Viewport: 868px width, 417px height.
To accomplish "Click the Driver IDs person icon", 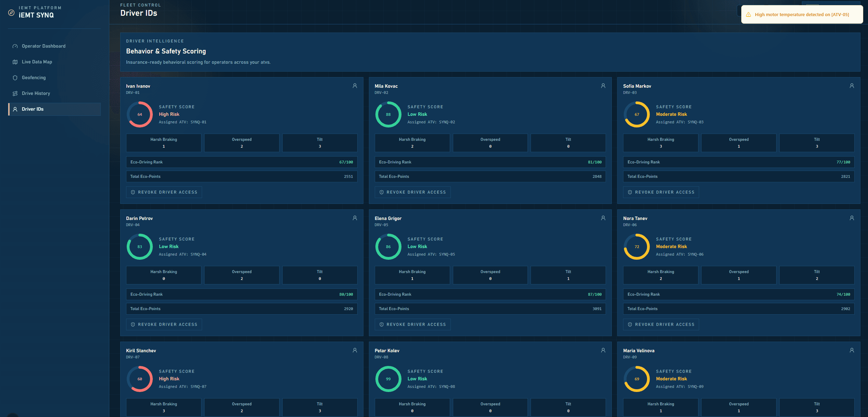I will click(x=15, y=109).
